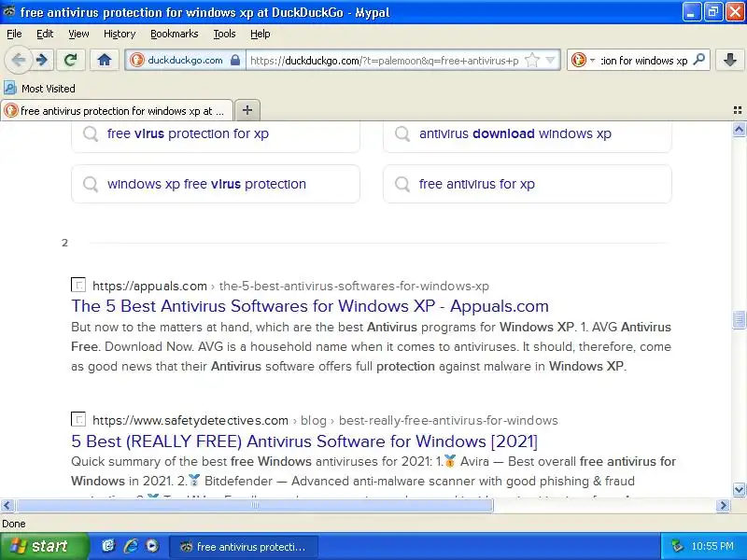Open the Downloads arrow button

pyautogui.click(x=729, y=60)
